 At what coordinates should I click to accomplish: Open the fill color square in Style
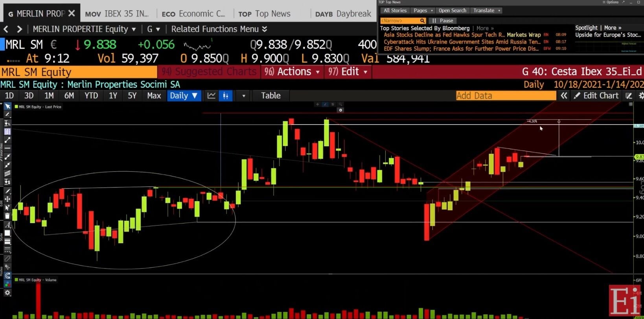(x=7, y=233)
